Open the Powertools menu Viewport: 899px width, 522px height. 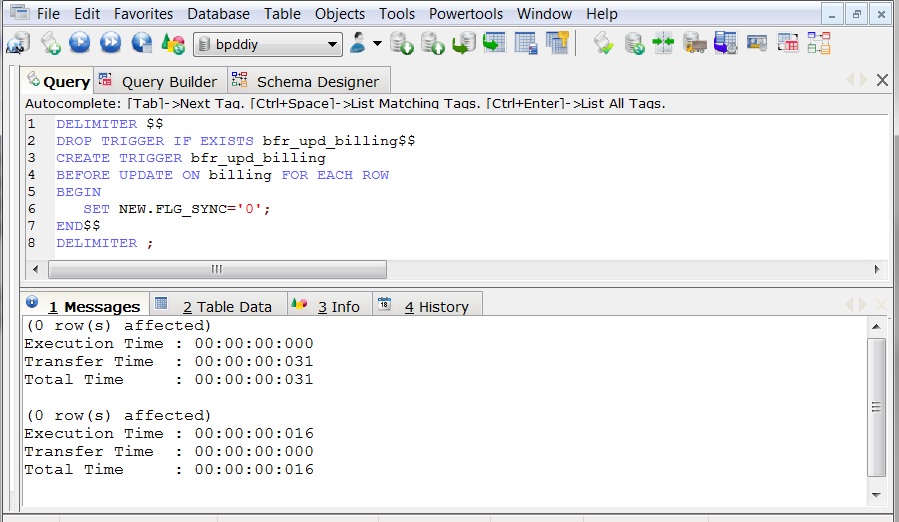point(466,14)
